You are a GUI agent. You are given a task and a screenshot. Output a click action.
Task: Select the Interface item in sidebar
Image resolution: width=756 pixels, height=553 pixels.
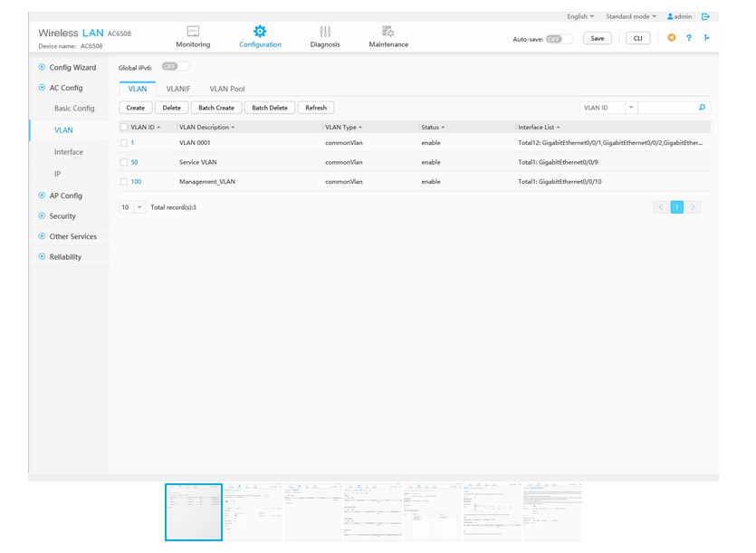pos(69,152)
